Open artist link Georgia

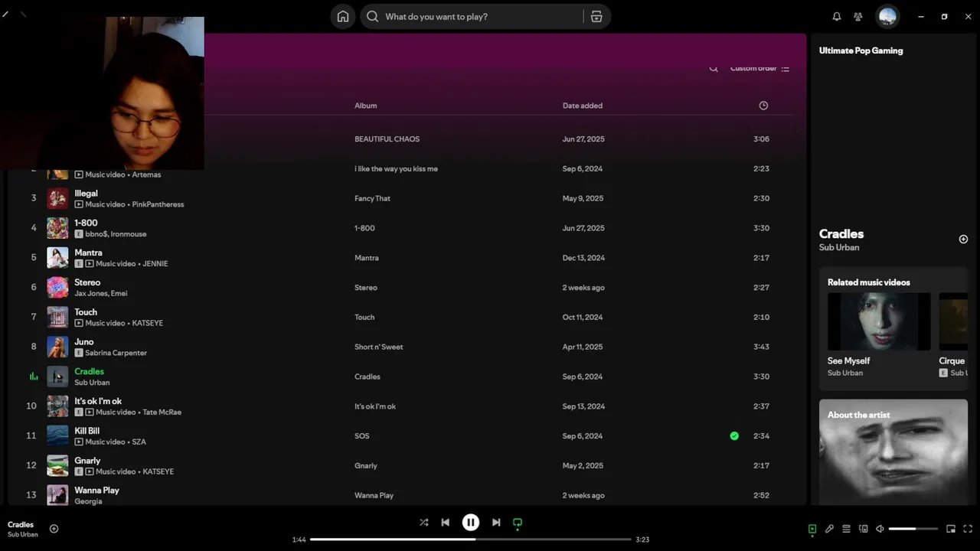pos(88,502)
